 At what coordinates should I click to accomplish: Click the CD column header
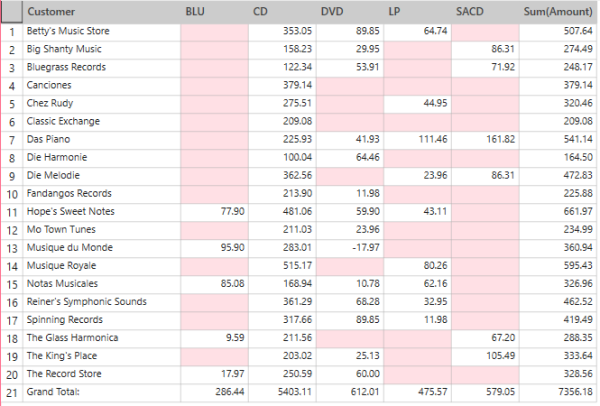[282, 11]
